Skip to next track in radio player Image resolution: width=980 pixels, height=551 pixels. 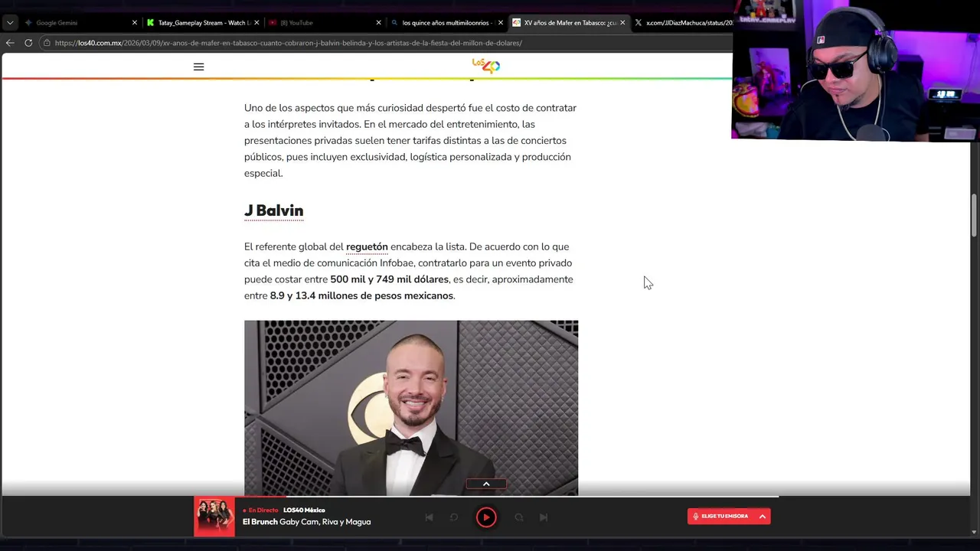pyautogui.click(x=544, y=517)
